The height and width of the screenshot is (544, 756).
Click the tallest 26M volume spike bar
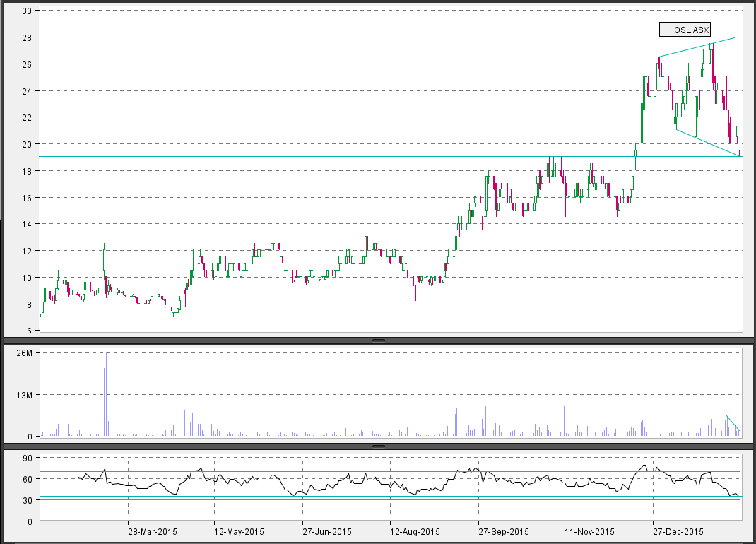coord(107,394)
